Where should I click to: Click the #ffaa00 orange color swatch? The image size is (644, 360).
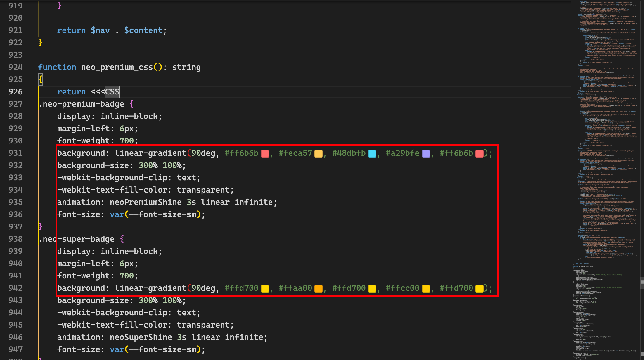tap(318, 288)
